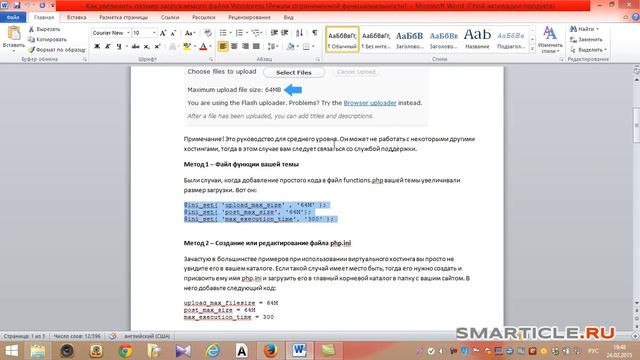The height and width of the screenshot is (360, 640).
Task: Activate Format Painter (Формат по образцу)
Action: point(57,50)
